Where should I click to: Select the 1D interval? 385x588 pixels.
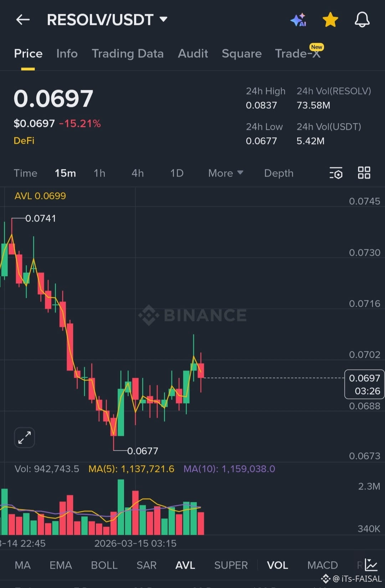(x=177, y=173)
